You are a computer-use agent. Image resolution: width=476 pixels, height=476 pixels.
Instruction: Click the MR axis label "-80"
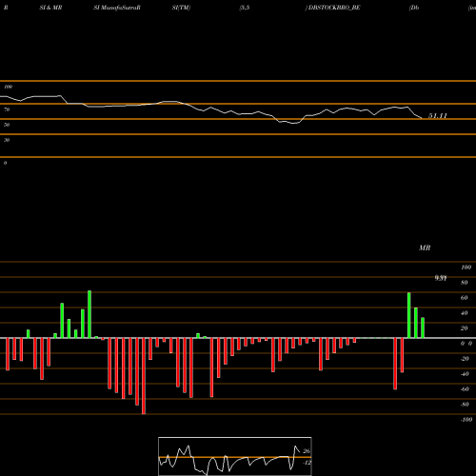pyautogui.click(x=465, y=405)
